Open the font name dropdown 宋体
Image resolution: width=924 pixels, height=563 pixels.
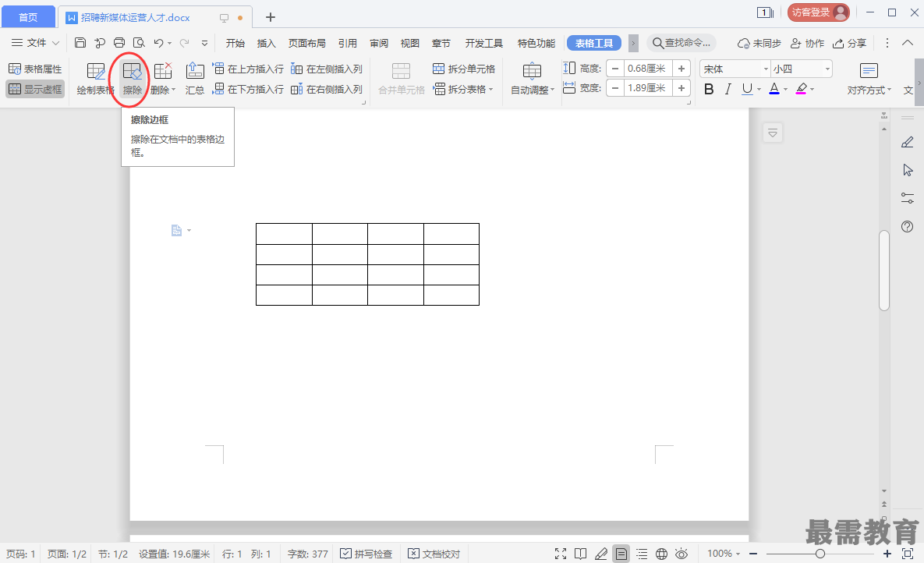coord(766,69)
